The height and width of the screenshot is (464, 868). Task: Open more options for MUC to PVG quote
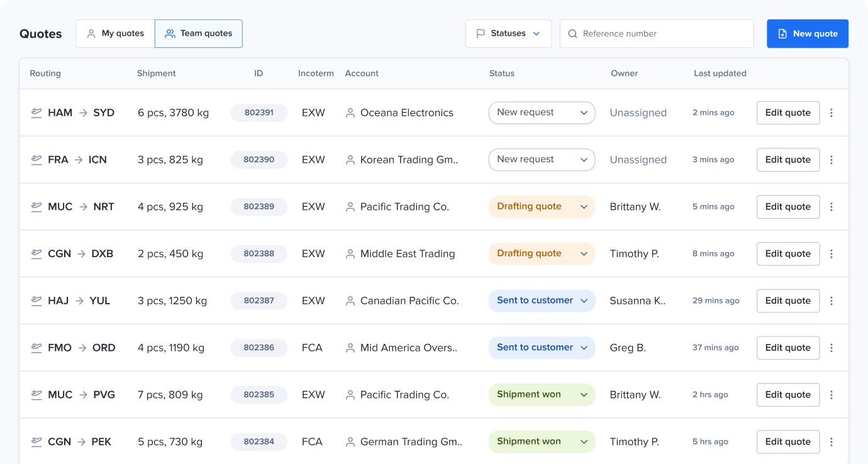(x=832, y=395)
